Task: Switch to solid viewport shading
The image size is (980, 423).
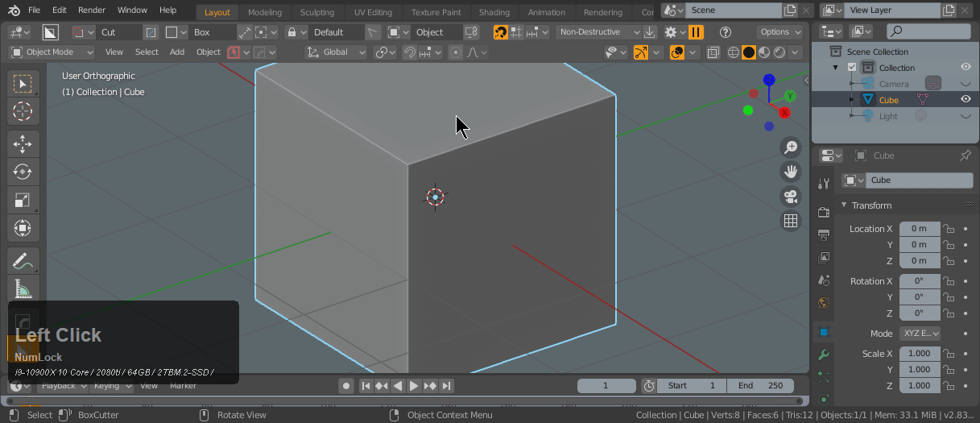Action: coord(748,52)
